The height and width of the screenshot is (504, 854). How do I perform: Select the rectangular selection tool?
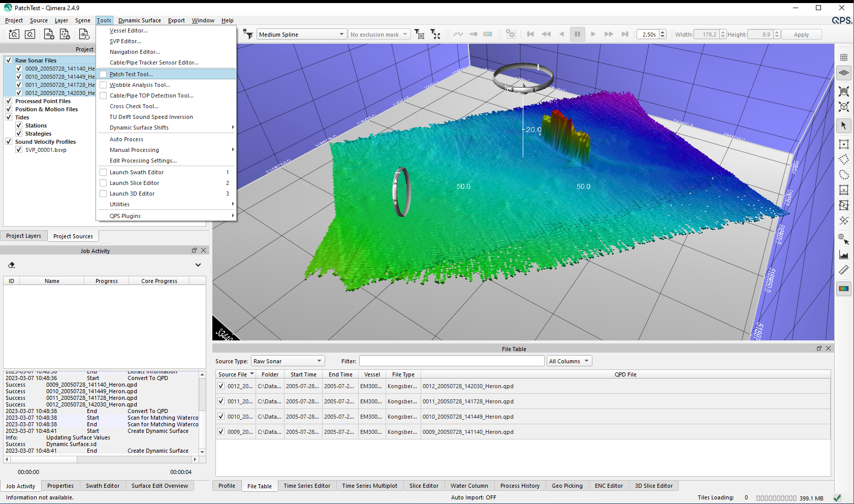tap(843, 144)
